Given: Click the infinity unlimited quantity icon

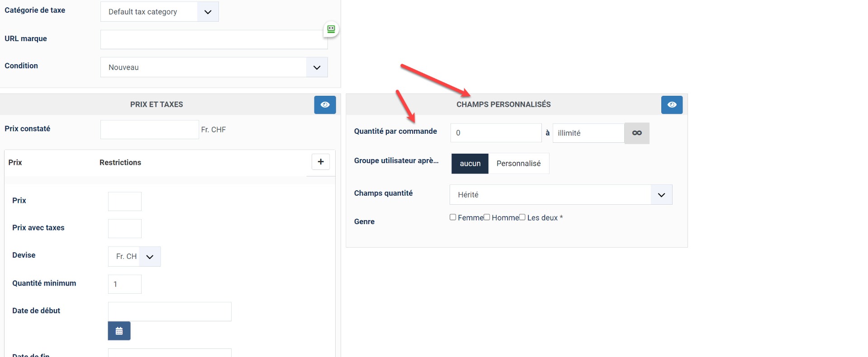Looking at the screenshot, I should (x=637, y=133).
